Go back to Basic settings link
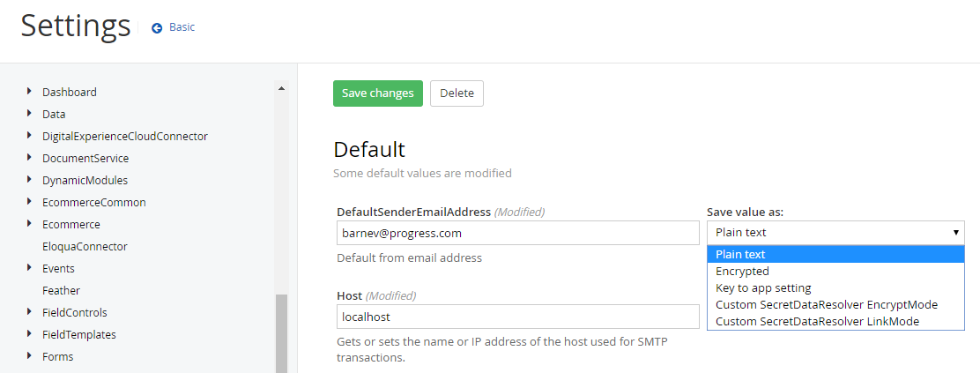This screenshot has width=980, height=373. click(182, 27)
